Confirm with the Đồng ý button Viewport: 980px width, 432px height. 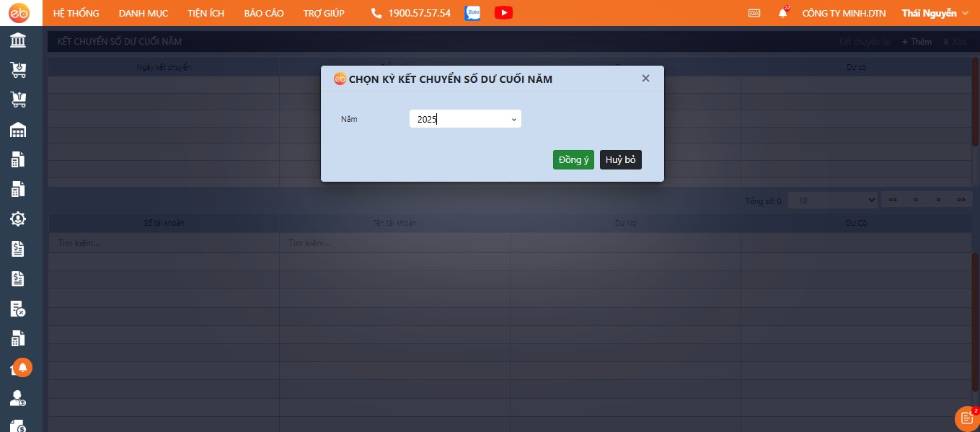573,160
